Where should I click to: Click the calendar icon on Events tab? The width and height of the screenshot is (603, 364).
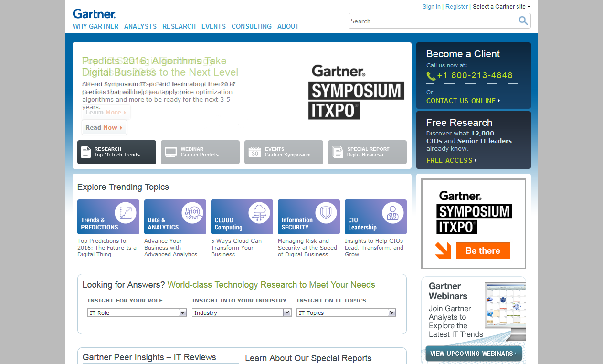click(x=255, y=152)
